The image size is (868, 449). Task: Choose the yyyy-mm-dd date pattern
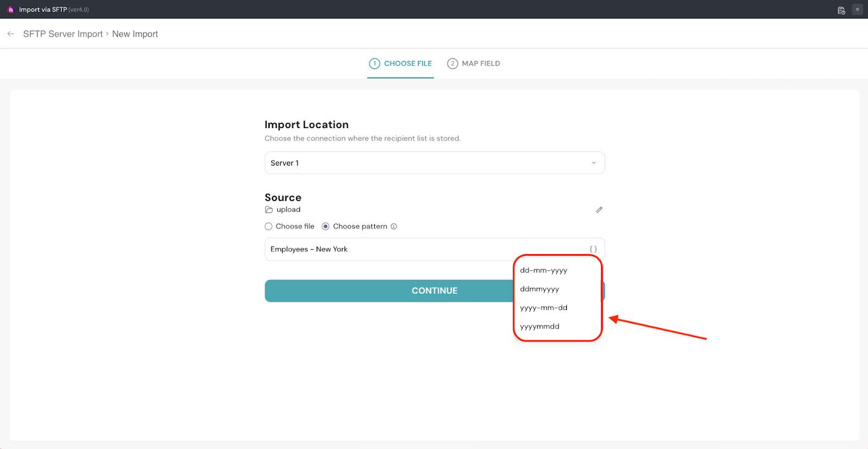point(544,308)
